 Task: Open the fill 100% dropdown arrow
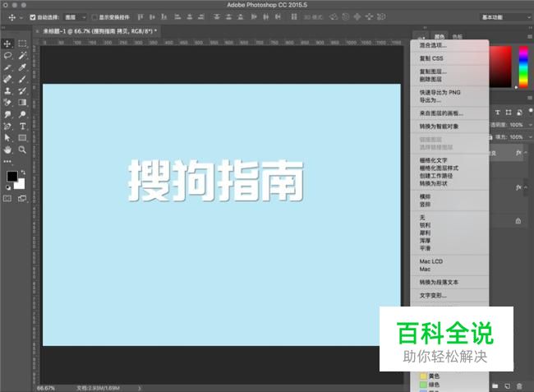tap(530, 137)
